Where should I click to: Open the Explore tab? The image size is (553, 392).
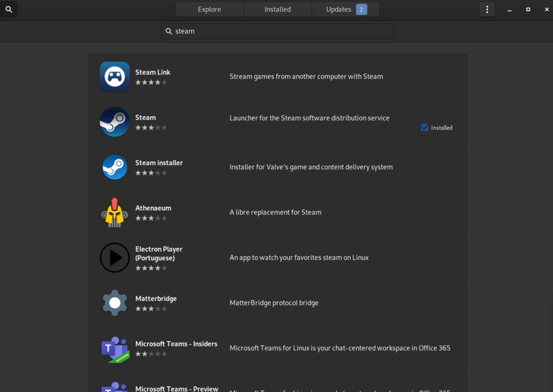209,9
